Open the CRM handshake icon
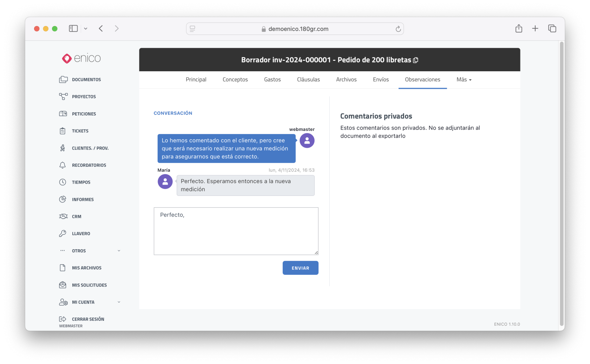Screen dimensions: 590x364 pos(63,217)
